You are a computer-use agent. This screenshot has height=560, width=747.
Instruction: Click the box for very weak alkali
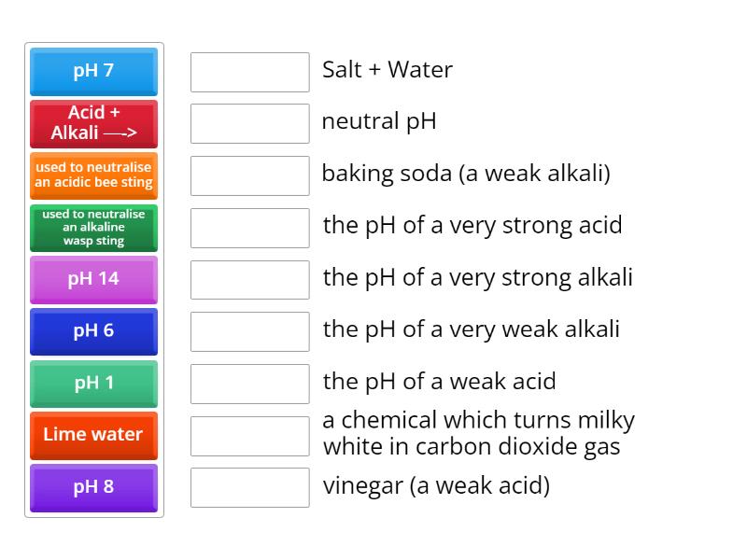(x=248, y=331)
